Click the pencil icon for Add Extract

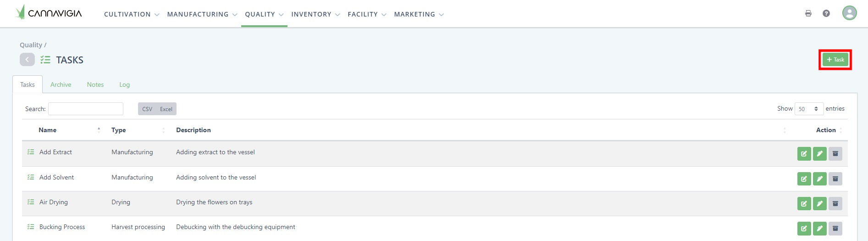[x=820, y=154]
